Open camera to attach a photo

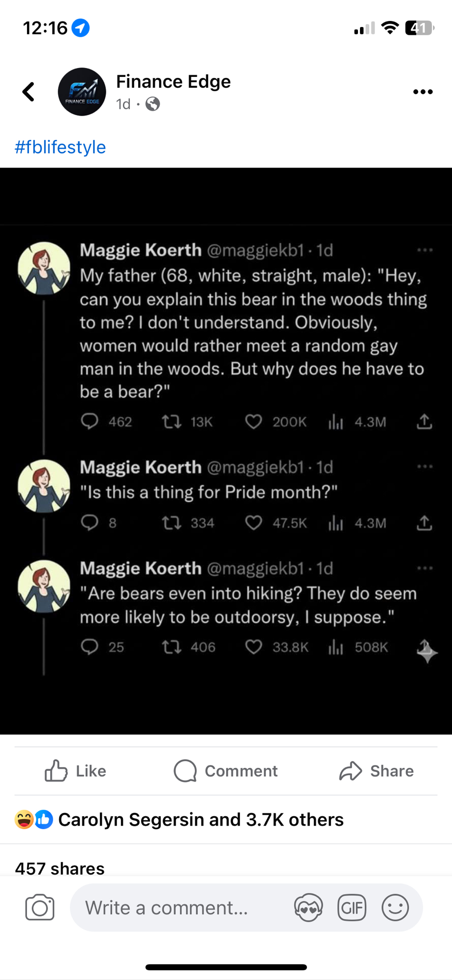pos(40,907)
